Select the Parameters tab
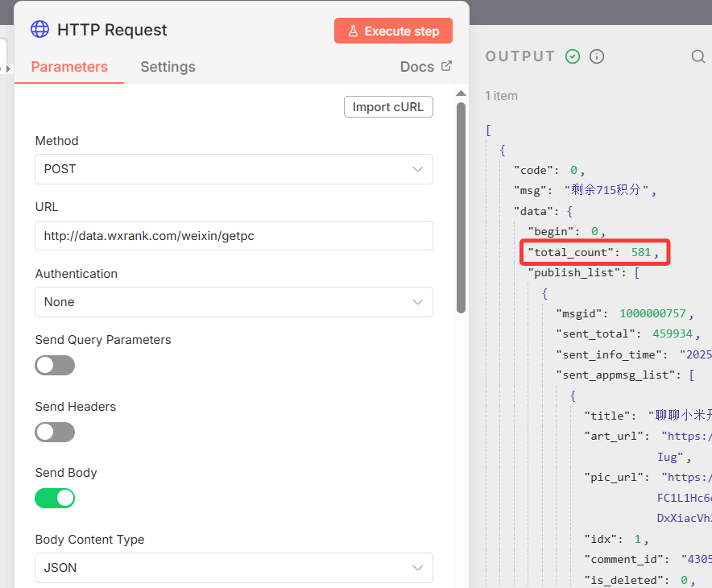This screenshot has width=712, height=588. point(69,67)
